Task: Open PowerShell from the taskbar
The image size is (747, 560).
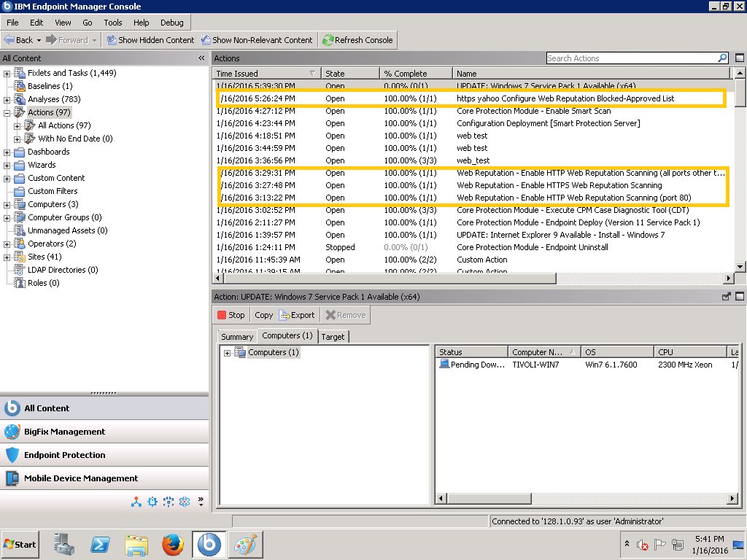Action: point(100,545)
